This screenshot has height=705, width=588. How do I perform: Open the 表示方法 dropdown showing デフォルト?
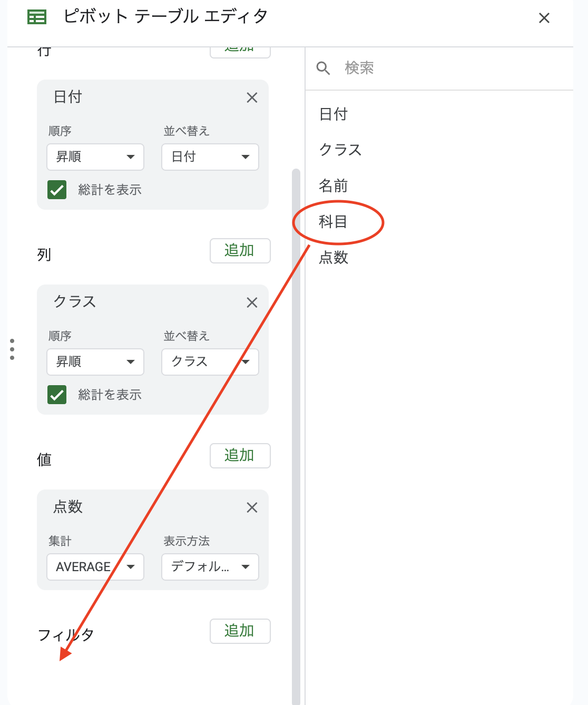coord(210,567)
